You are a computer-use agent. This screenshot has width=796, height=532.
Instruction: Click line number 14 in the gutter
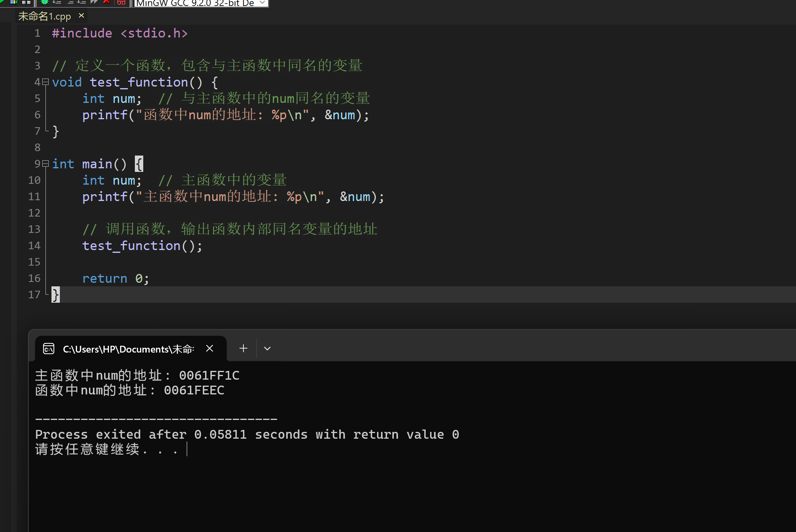[34, 246]
